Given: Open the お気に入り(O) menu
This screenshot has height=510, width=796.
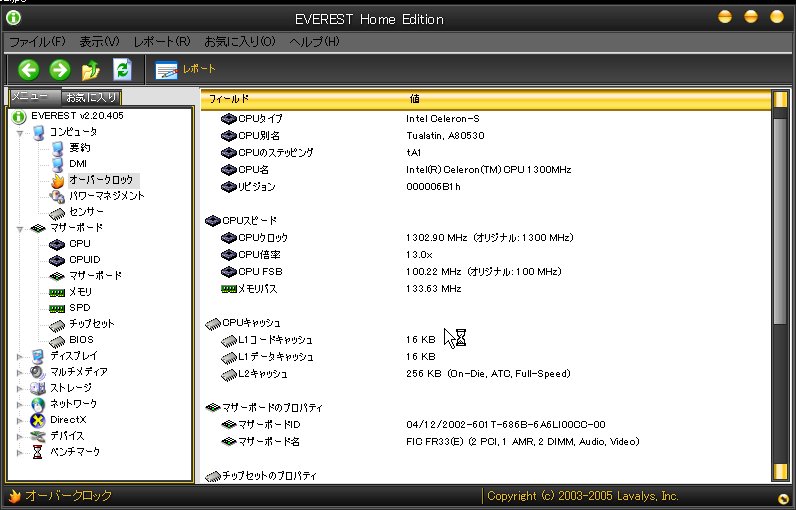Looking at the screenshot, I should click(240, 42).
